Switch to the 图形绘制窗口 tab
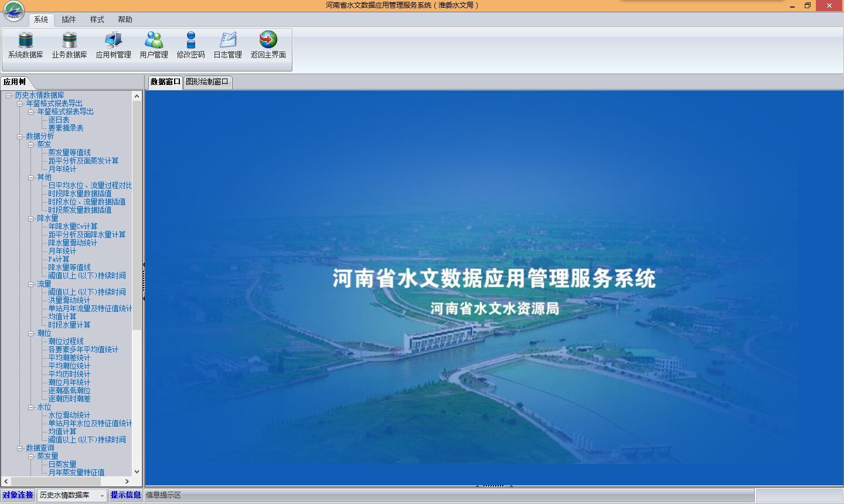844x504 pixels. click(x=207, y=82)
